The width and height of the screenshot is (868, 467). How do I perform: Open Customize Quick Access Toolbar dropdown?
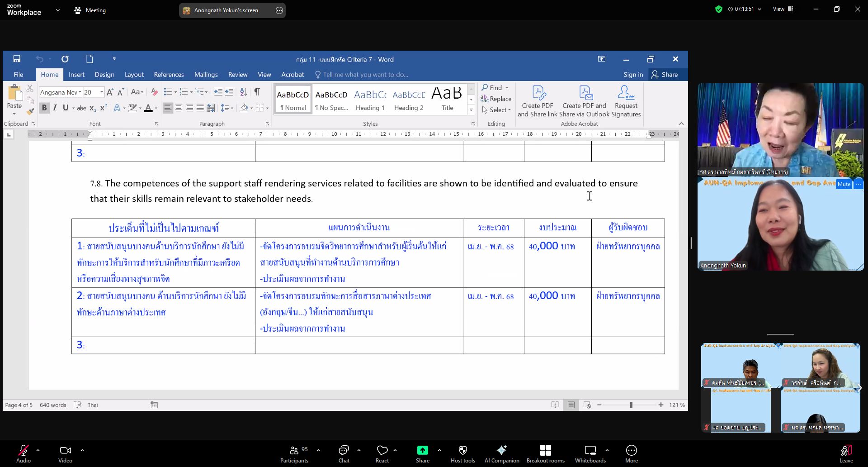pyautogui.click(x=114, y=59)
